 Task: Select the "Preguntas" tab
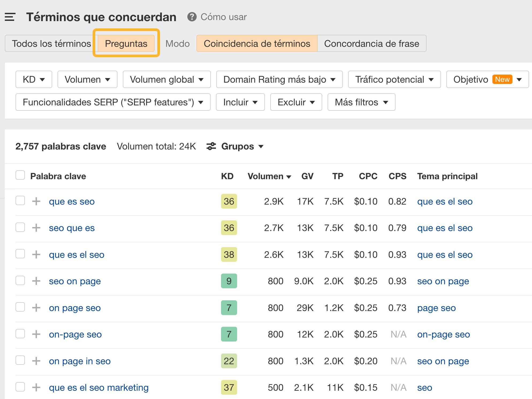coord(126,43)
